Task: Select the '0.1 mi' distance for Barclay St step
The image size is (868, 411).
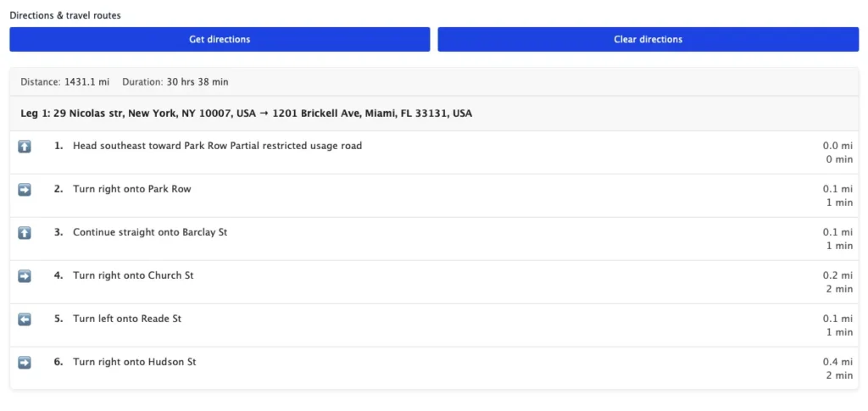Action: click(x=837, y=232)
